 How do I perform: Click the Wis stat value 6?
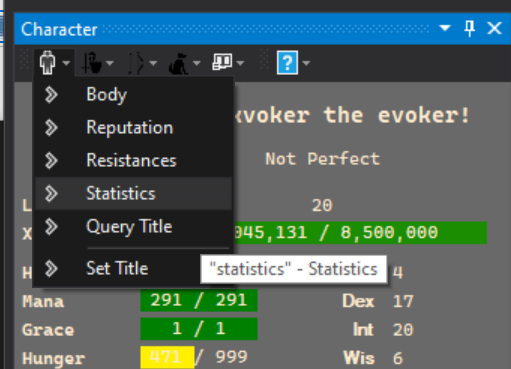pos(398,359)
